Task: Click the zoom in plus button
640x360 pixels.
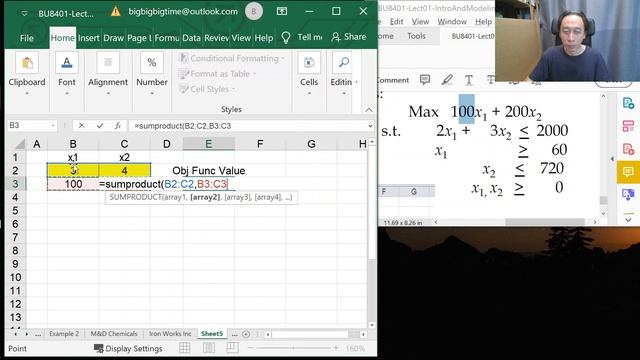Action: pyautogui.click(x=336, y=348)
